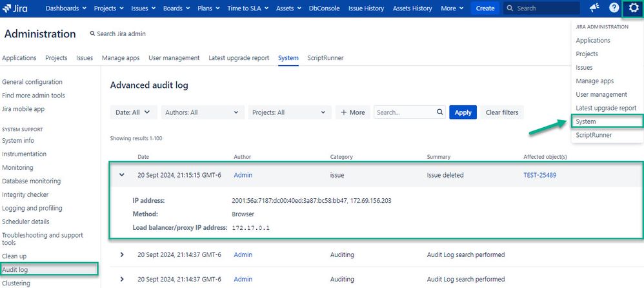The height and width of the screenshot is (288, 644).
Task: Open Logging and profiling in the sidebar
Action: pos(32,209)
